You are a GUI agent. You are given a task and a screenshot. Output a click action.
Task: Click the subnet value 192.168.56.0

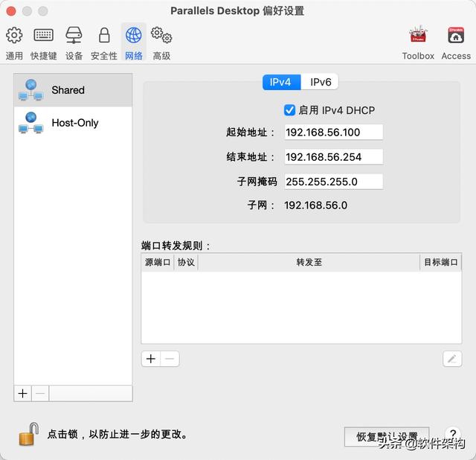coord(315,205)
